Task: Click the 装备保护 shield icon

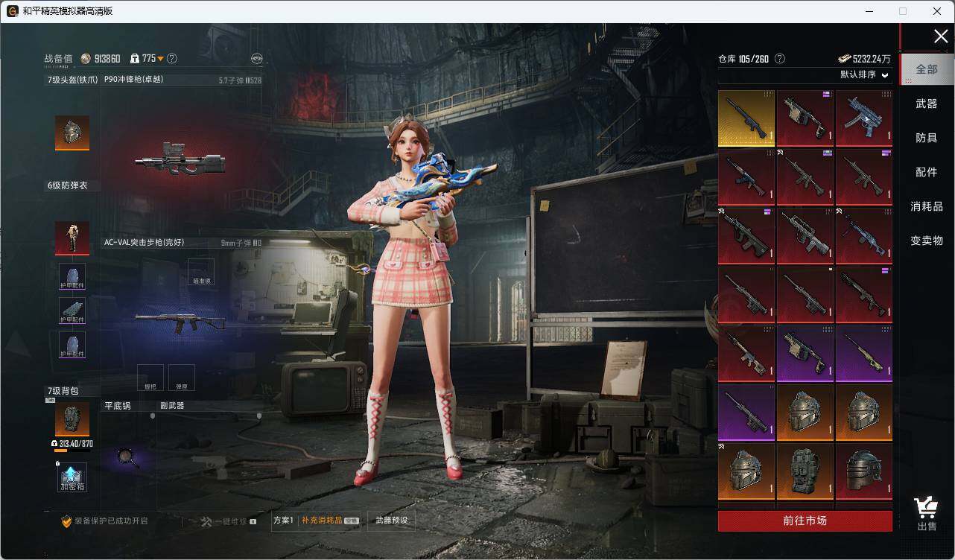Action: [66, 521]
